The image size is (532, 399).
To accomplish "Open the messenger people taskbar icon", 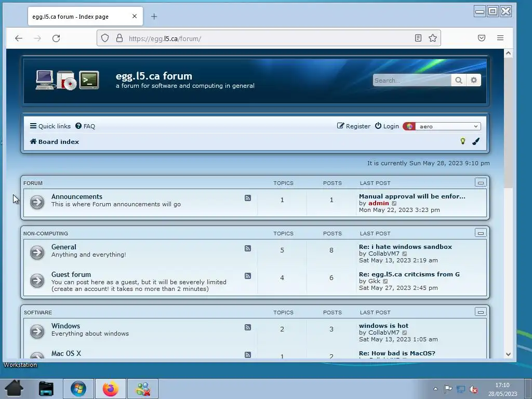I will click(x=143, y=389).
